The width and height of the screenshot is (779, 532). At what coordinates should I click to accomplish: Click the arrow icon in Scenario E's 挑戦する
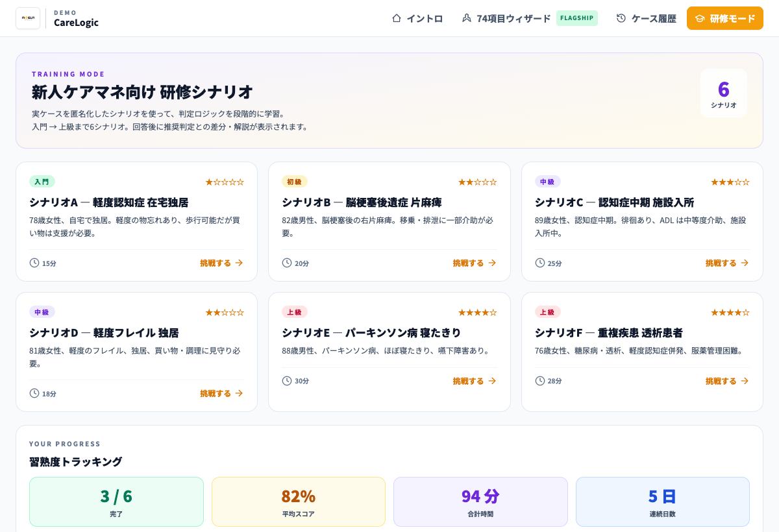click(492, 381)
